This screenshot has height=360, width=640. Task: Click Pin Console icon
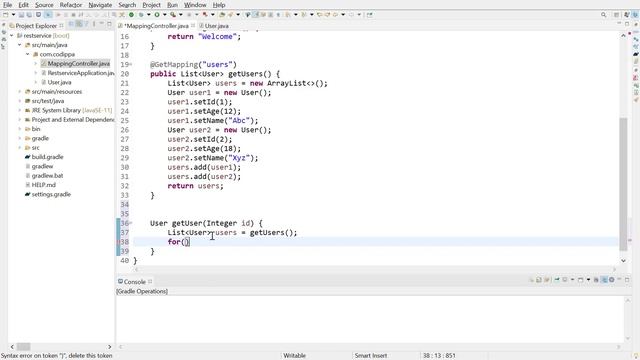[x=557, y=280]
